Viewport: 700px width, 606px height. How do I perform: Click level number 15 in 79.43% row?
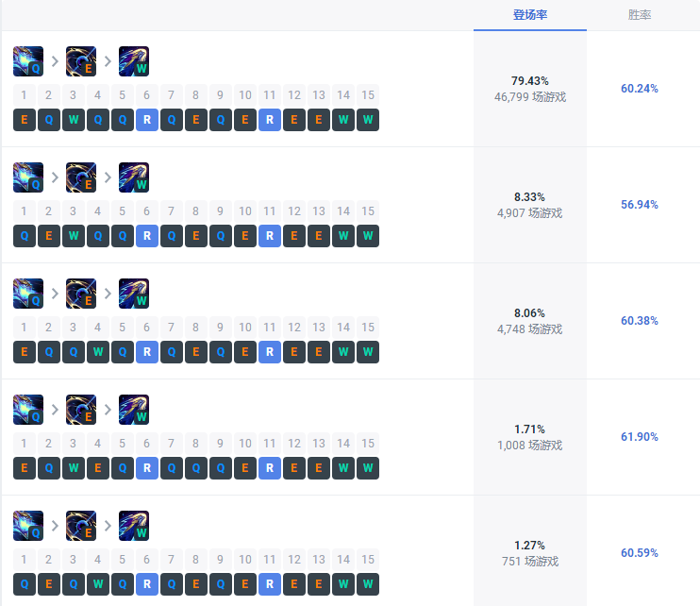(368, 95)
